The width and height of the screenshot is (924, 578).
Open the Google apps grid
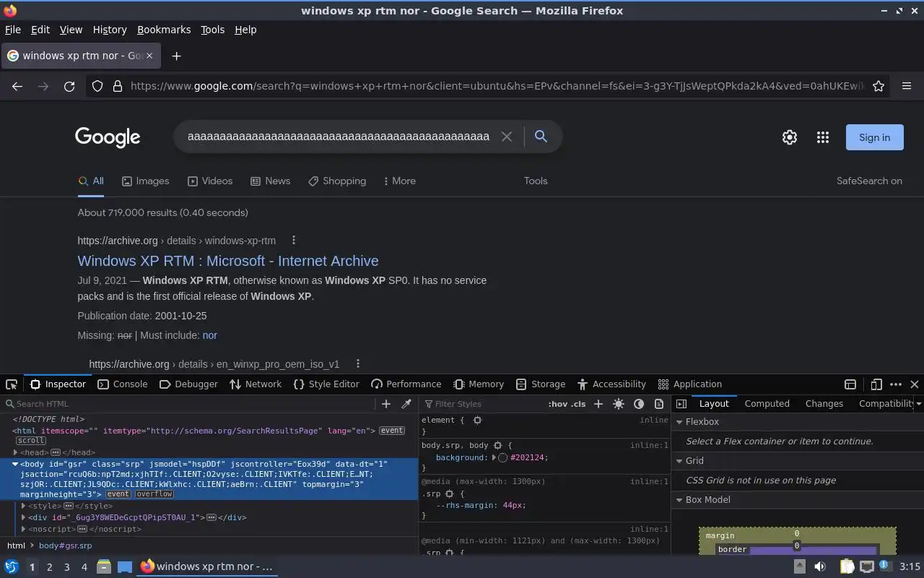pyautogui.click(x=823, y=137)
